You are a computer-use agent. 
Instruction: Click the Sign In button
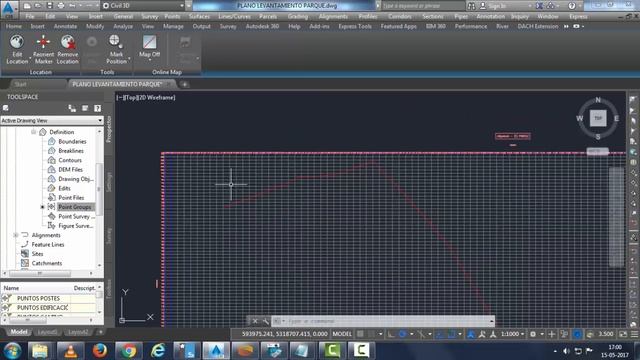pos(496,6)
